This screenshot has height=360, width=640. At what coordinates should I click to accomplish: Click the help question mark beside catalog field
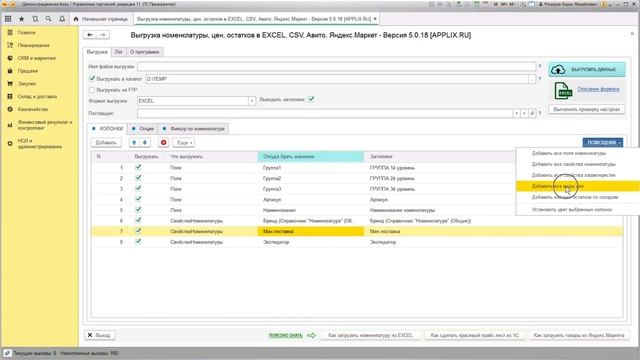pos(540,79)
